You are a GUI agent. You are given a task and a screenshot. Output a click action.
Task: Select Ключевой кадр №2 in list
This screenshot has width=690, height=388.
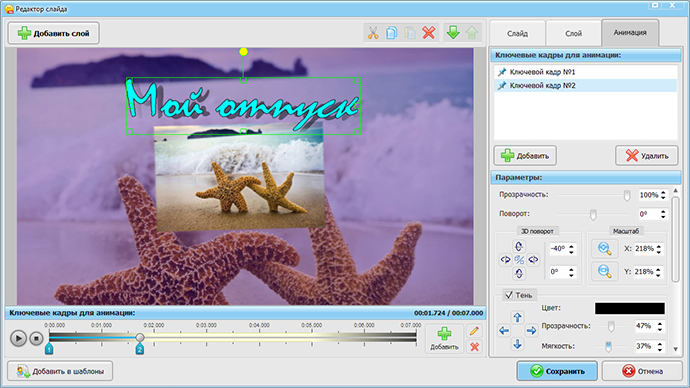[x=585, y=85]
